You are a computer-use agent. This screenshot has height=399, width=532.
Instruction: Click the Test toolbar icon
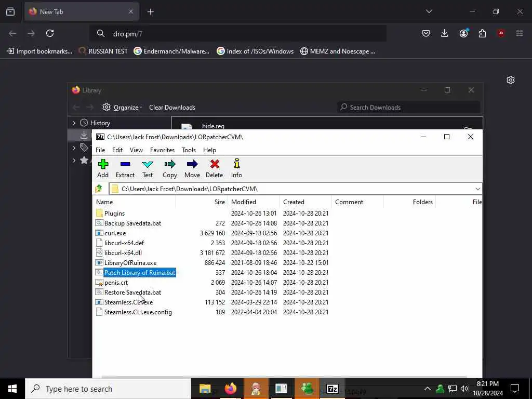point(147,168)
